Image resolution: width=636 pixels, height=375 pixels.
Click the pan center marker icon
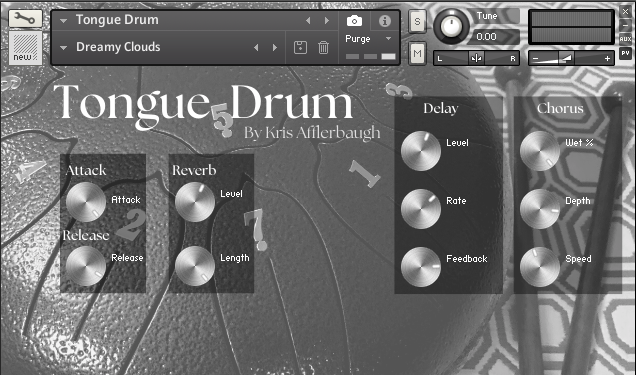pos(476,58)
